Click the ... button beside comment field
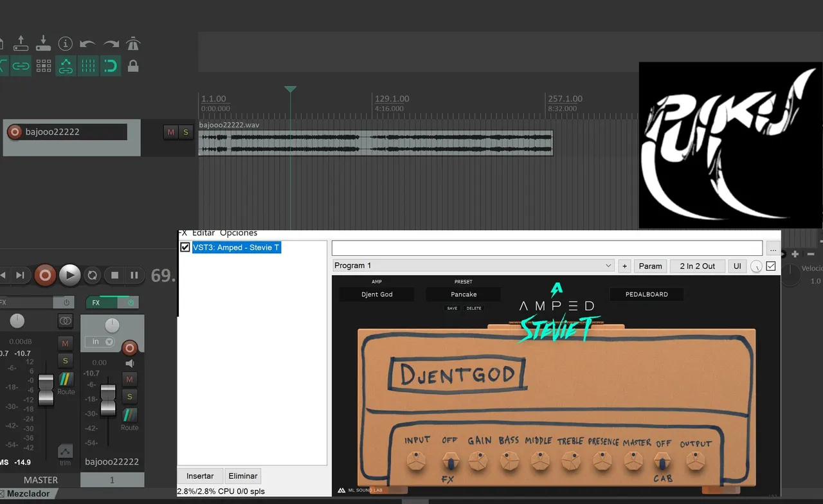This screenshot has height=504, width=823. tap(772, 249)
